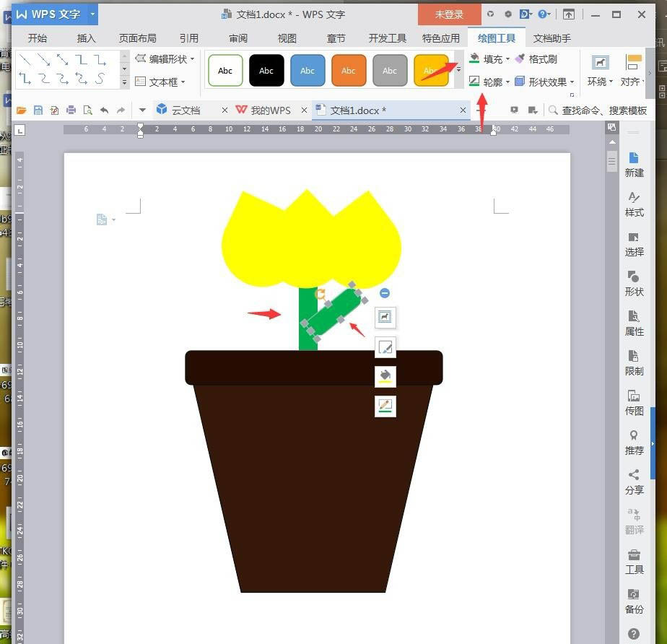Close the 文档1.docx document tab
Viewport: 667px width, 644px height.
point(463,110)
